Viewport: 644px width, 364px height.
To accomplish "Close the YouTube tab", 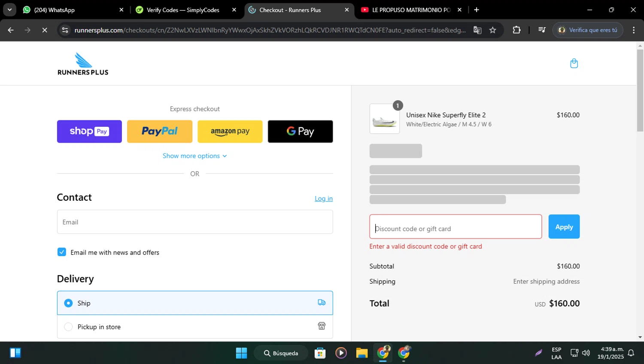I will click(459, 10).
